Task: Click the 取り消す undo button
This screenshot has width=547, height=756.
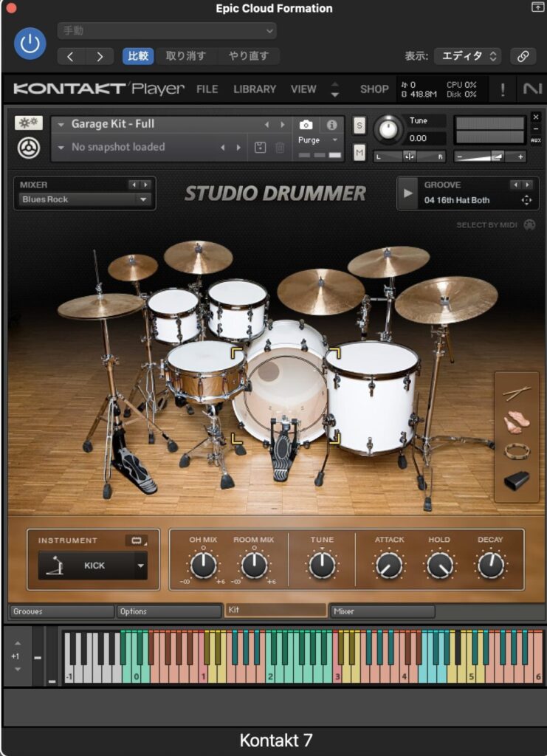Action: point(185,56)
